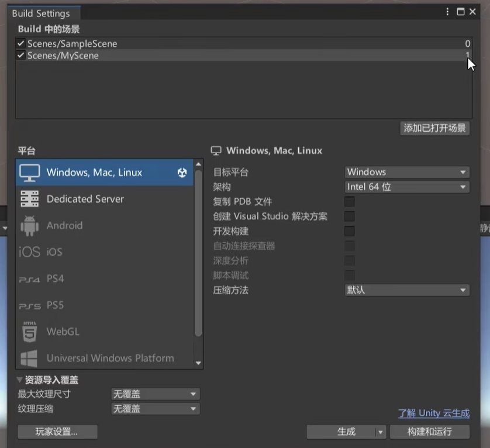Click the Android robot icon
The width and height of the screenshot is (490, 448).
click(x=29, y=225)
